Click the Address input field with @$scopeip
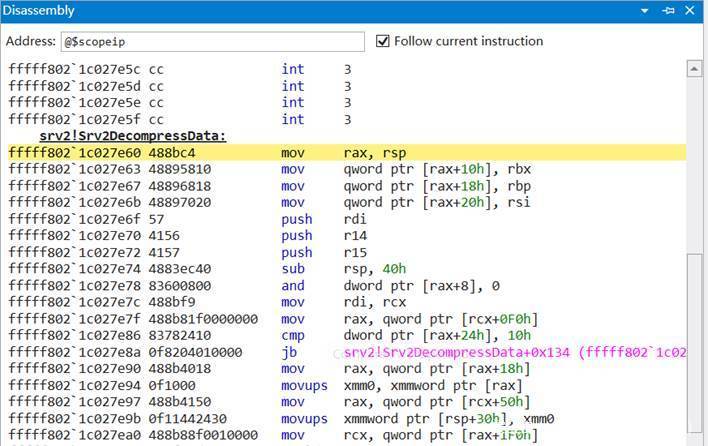708x446 pixels. click(212, 42)
